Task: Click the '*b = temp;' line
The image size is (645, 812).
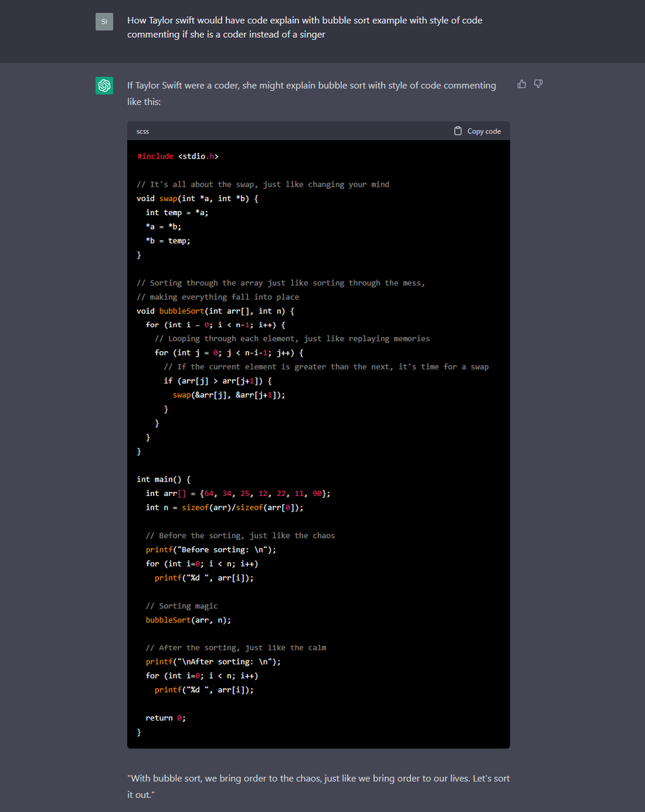Action: pos(168,241)
